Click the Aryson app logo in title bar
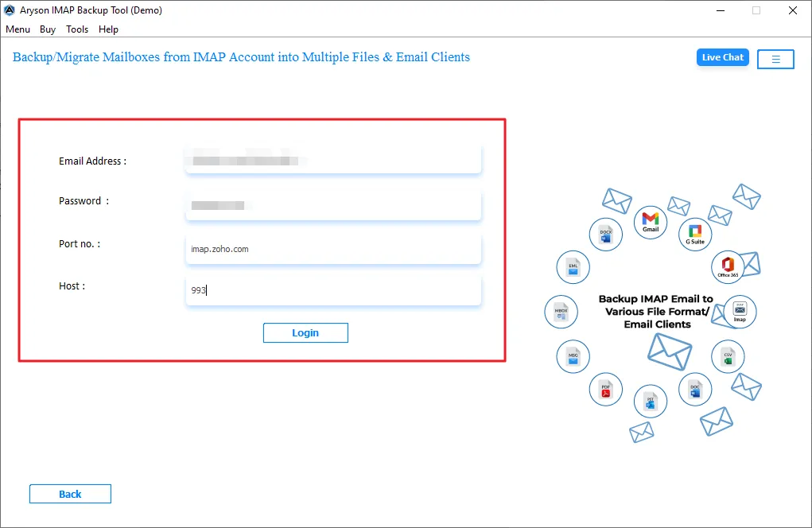812x528 pixels. [10, 10]
